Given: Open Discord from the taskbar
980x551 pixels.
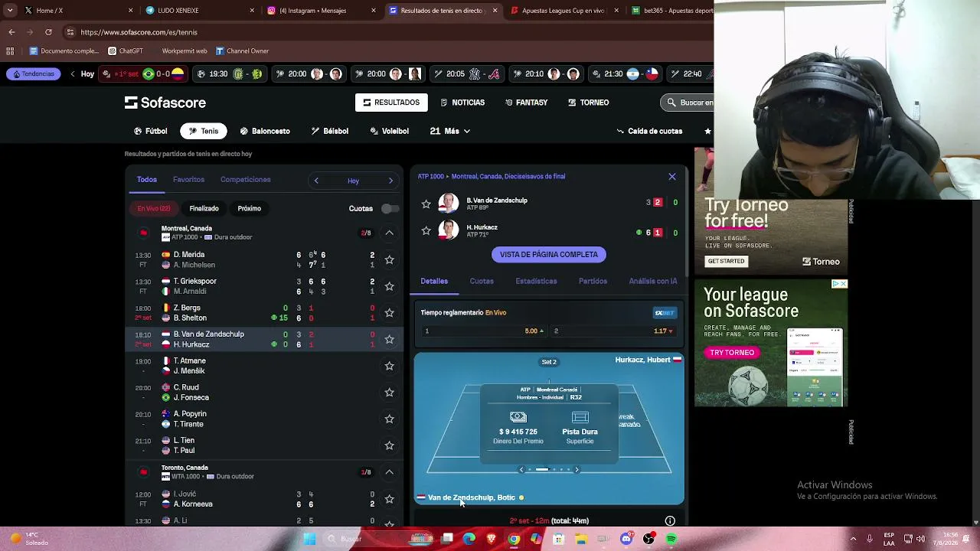Looking at the screenshot, I should click(626, 539).
